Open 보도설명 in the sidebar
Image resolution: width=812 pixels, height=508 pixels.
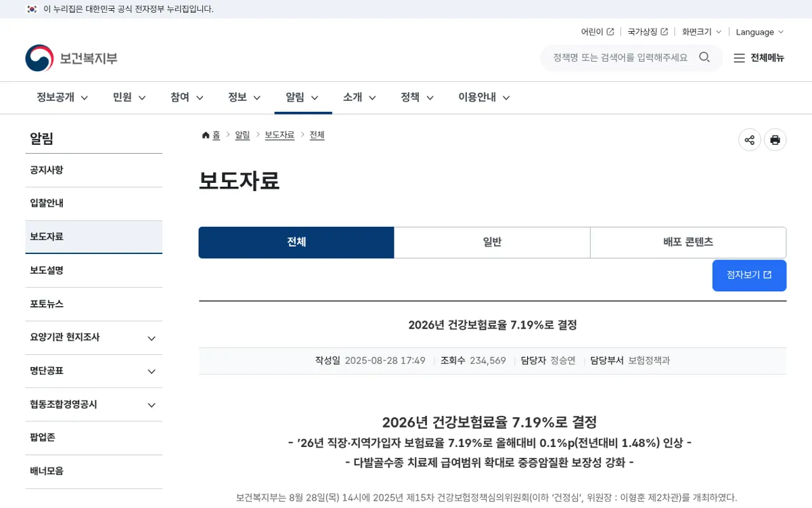[94, 270]
